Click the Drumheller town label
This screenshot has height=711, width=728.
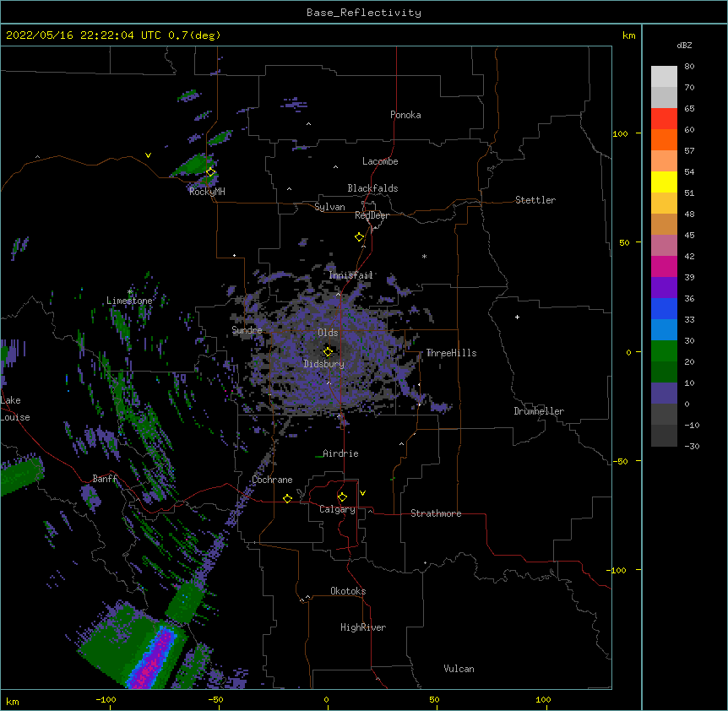[x=539, y=411]
